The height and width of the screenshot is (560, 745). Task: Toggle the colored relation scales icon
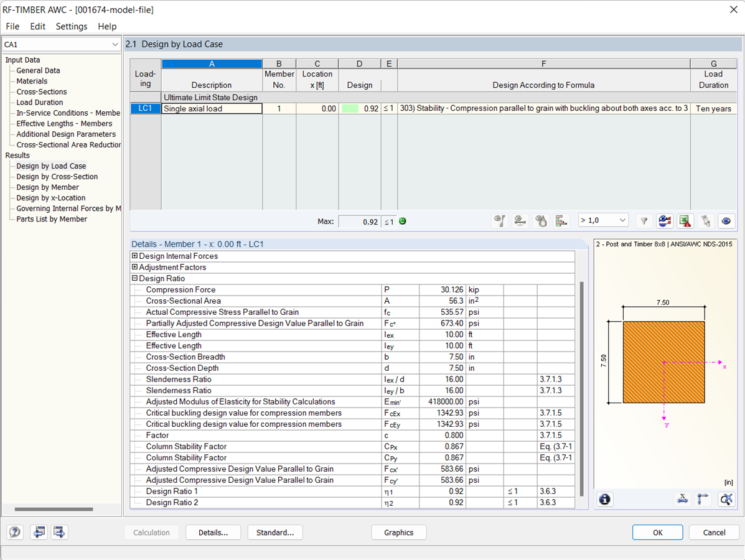[x=665, y=221]
